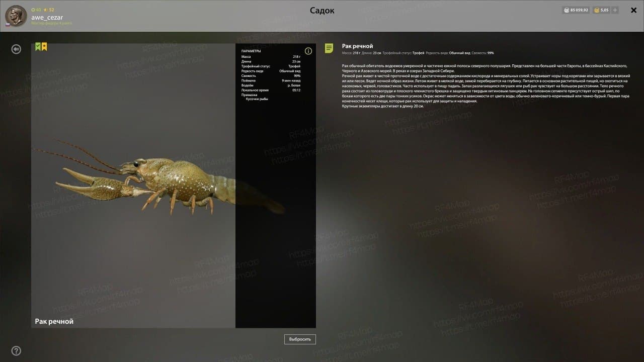Viewport: 644px width, 362px height.
Task: Click the yellow note icon beside Рак речной
Action: (x=329, y=48)
